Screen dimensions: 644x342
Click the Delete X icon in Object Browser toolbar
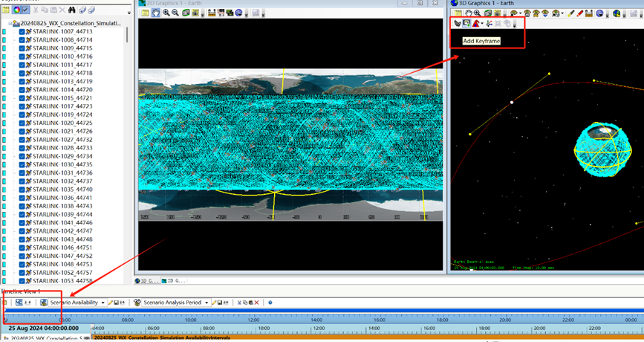(62, 10)
